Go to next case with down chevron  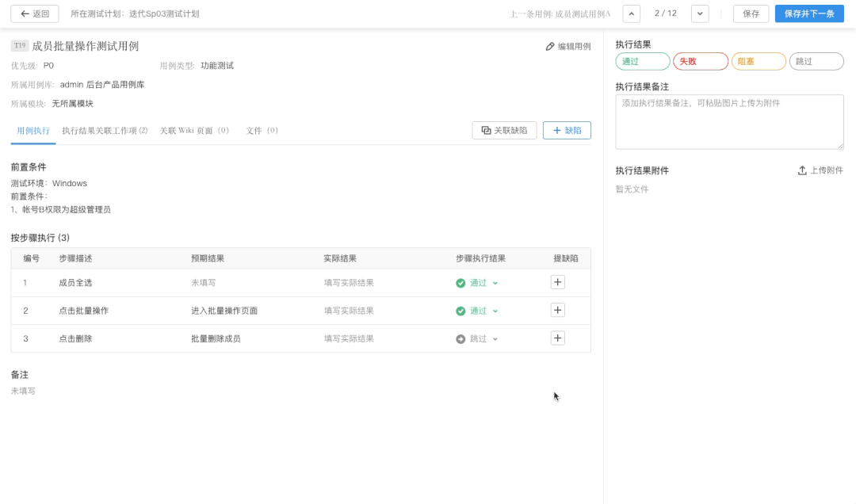(x=700, y=13)
